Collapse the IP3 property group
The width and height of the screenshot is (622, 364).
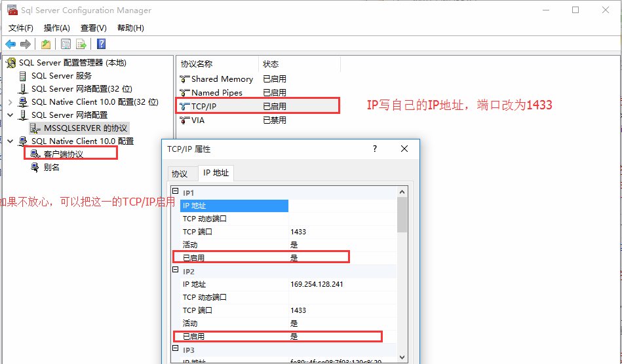[176, 348]
